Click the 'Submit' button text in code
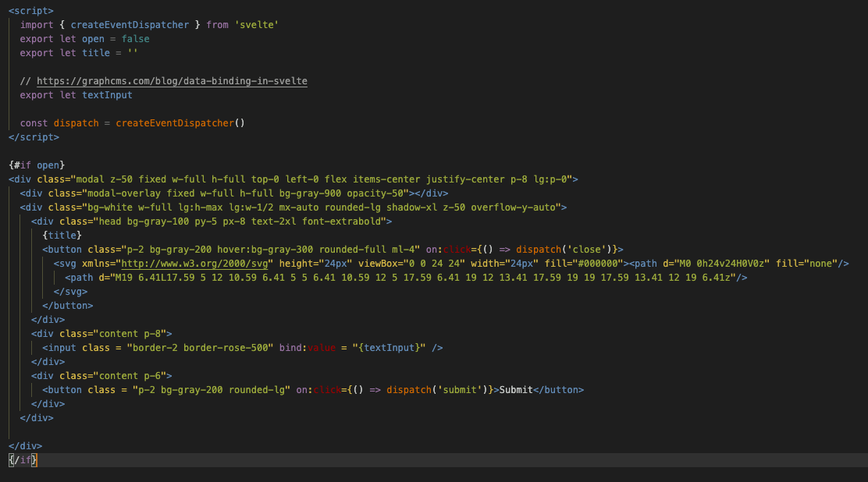 click(516, 390)
